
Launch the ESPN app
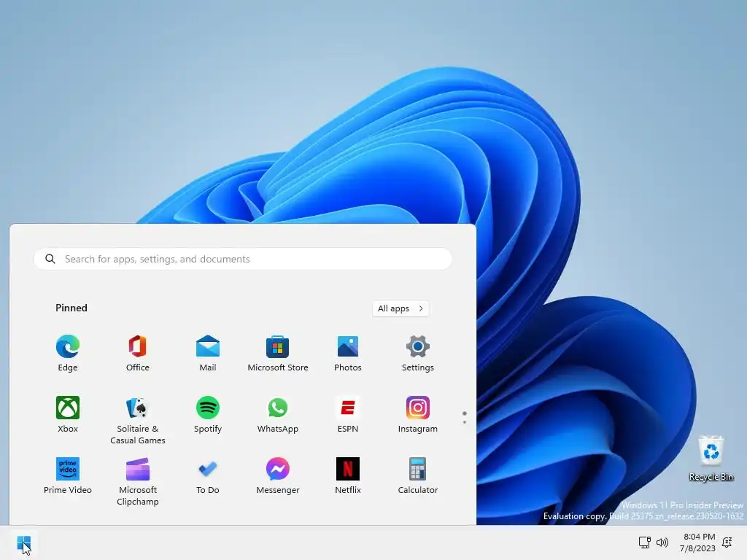coord(348,414)
